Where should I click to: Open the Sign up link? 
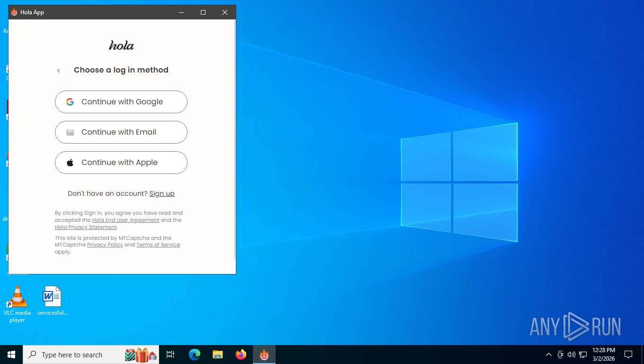pyautogui.click(x=162, y=193)
